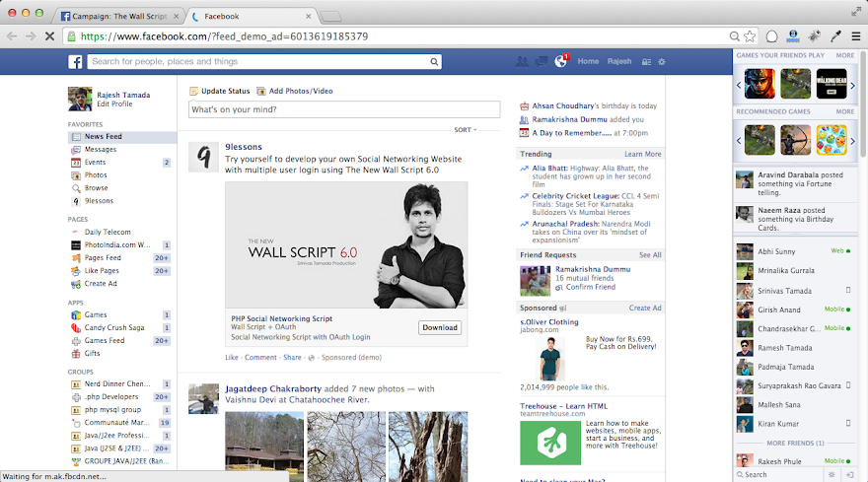This screenshot has width=868, height=482.
Task: Open Messages in the left sidebar
Action: [101, 150]
